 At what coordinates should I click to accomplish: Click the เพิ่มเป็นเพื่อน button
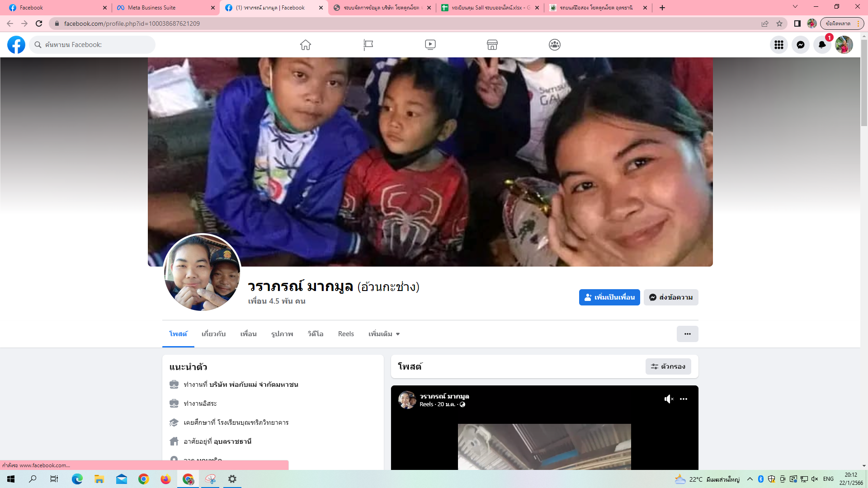click(x=609, y=297)
